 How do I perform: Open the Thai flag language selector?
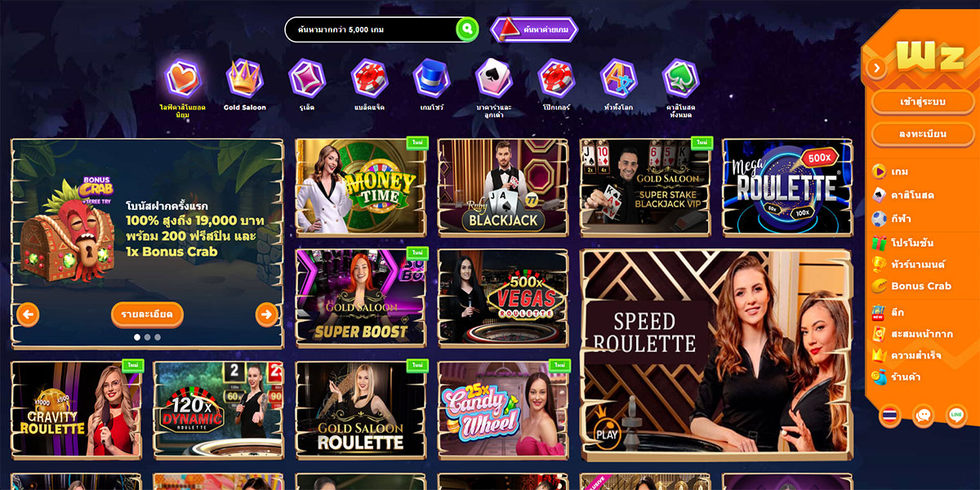pyautogui.click(x=890, y=415)
